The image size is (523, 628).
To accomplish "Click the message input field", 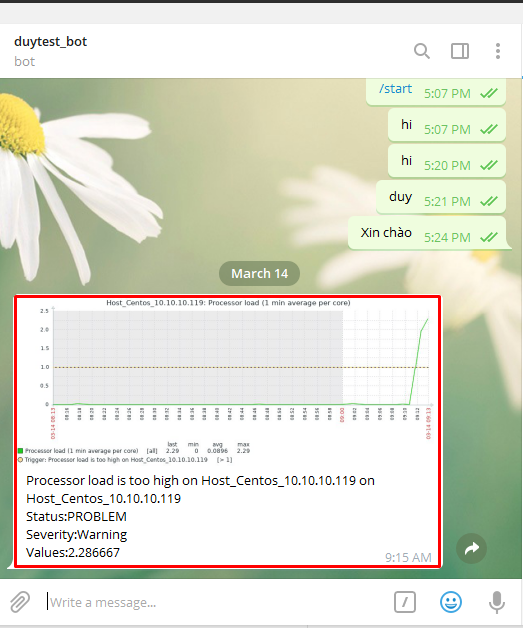I will pyautogui.click(x=216, y=602).
